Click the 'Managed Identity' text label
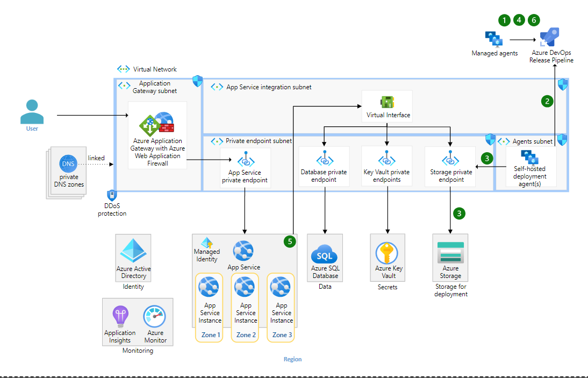588x378 pixels. pos(206,255)
